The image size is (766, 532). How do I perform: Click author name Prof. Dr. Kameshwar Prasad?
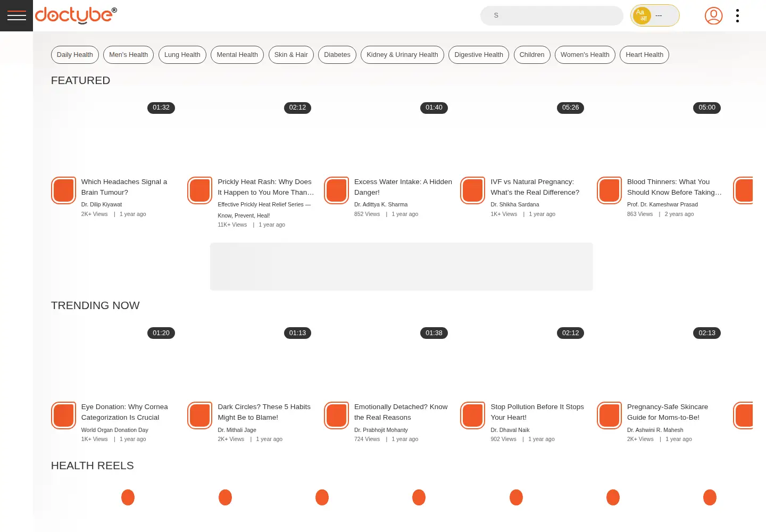[x=662, y=205]
